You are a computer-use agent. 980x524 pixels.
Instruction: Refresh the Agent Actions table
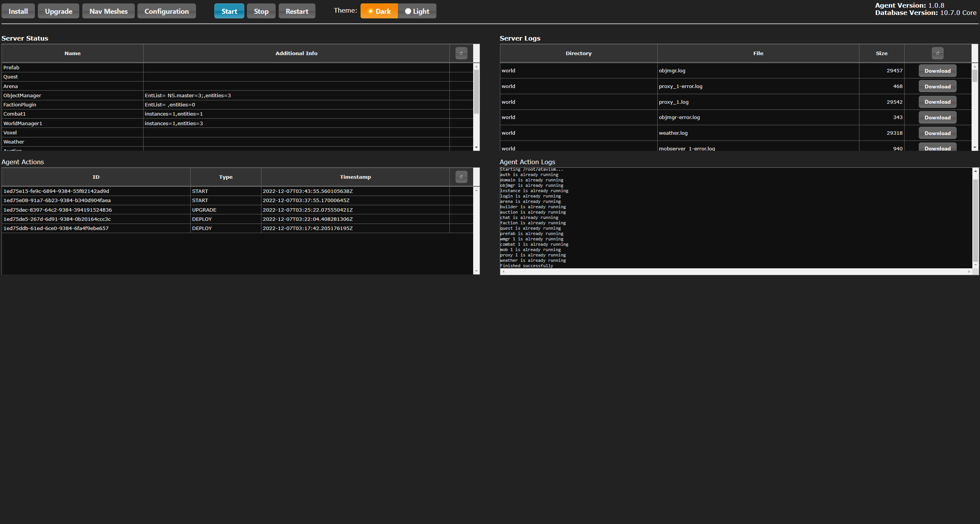point(461,177)
